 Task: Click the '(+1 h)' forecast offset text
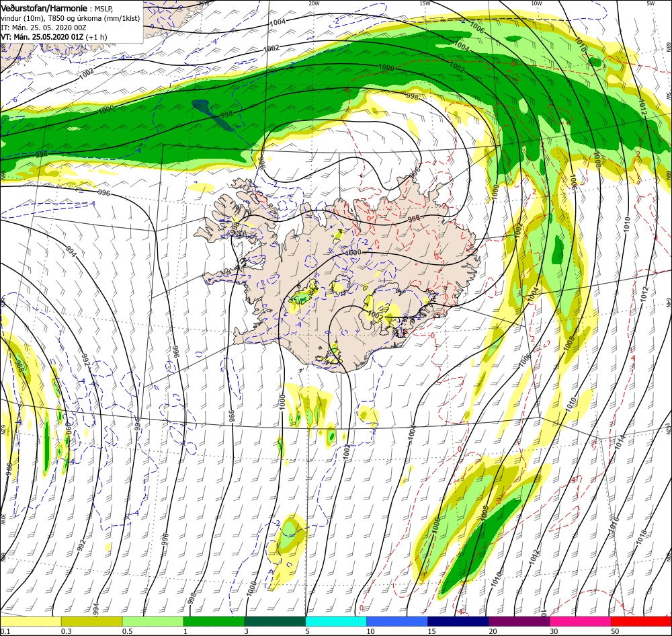(96, 37)
